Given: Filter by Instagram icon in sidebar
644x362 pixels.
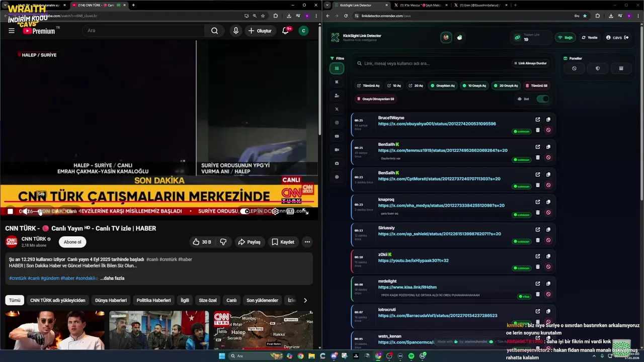Looking at the screenshot, I should [x=337, y=123].
